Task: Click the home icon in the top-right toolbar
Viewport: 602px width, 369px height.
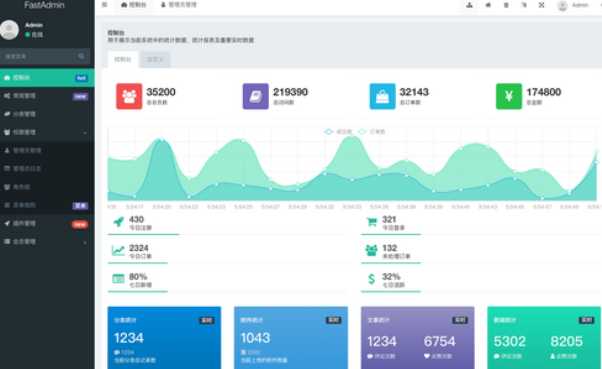Action: tap(488, 5)
